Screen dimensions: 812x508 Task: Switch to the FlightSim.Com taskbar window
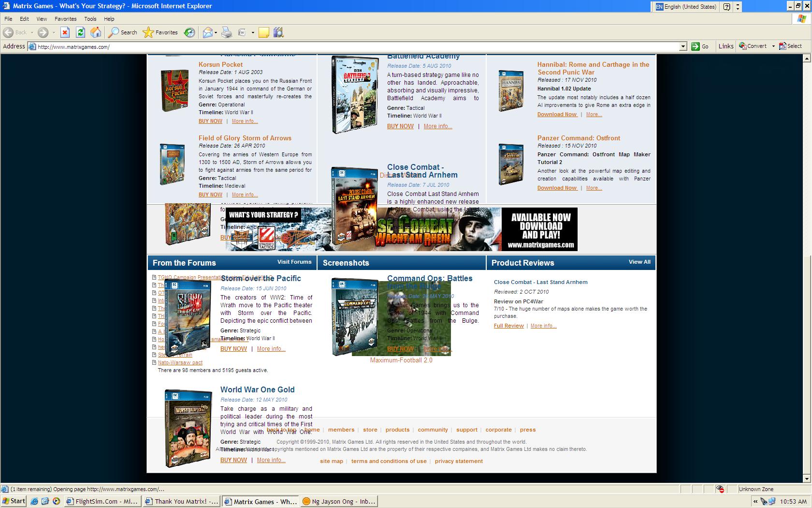(x=101, y=501)
